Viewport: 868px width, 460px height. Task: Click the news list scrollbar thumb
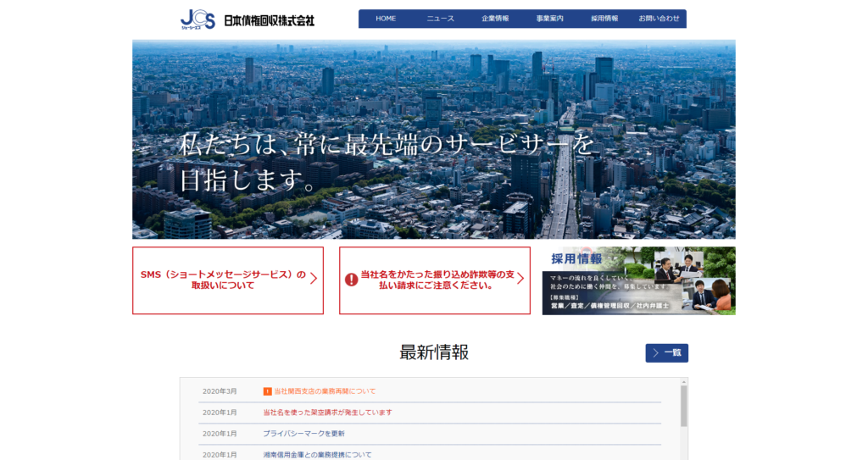683,406
